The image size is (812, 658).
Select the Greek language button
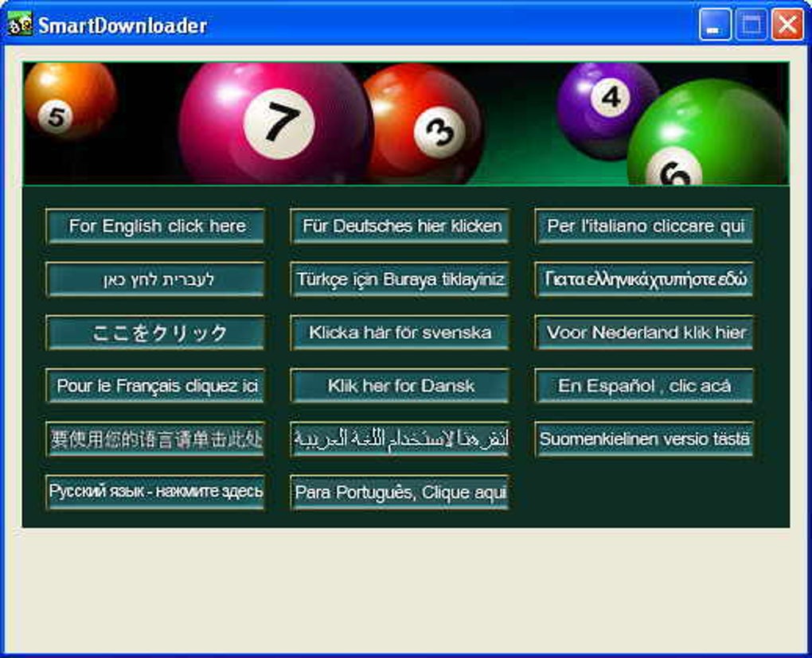644,279
